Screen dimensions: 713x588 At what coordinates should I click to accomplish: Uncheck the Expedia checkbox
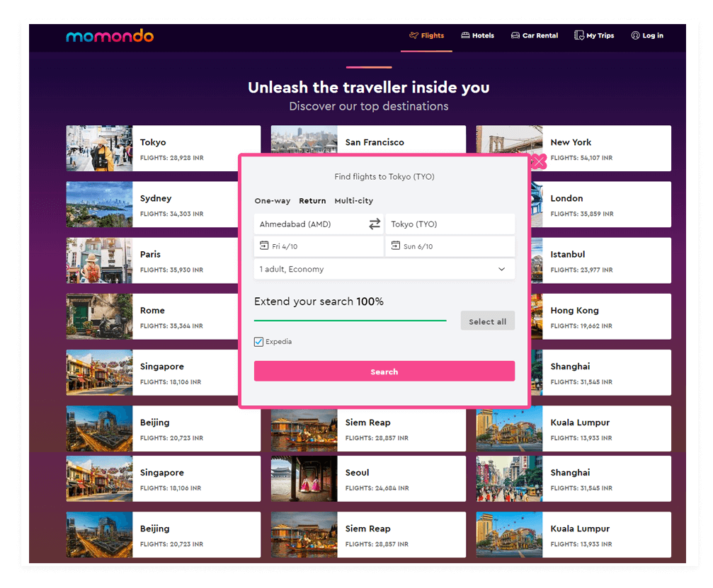tap(258, 342)
